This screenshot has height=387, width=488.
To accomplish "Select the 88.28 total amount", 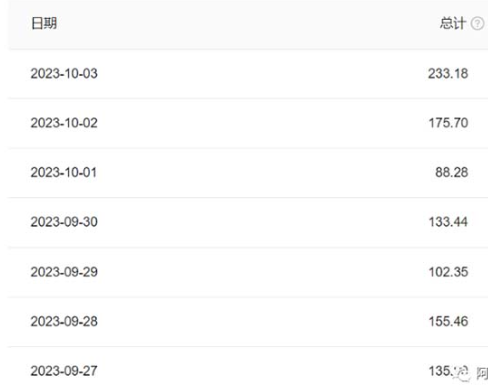I will tap(452, 172).
